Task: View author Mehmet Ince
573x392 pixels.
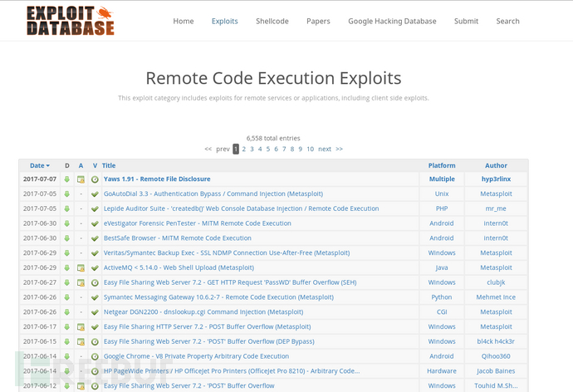Action: 496,297
